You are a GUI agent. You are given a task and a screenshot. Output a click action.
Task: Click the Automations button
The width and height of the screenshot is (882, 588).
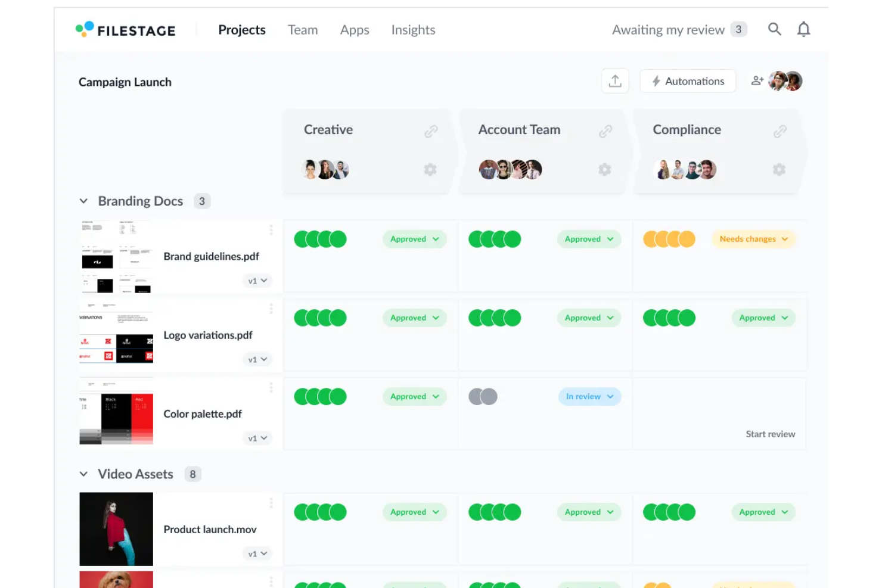pyautogui.click(x=688, y=81)
